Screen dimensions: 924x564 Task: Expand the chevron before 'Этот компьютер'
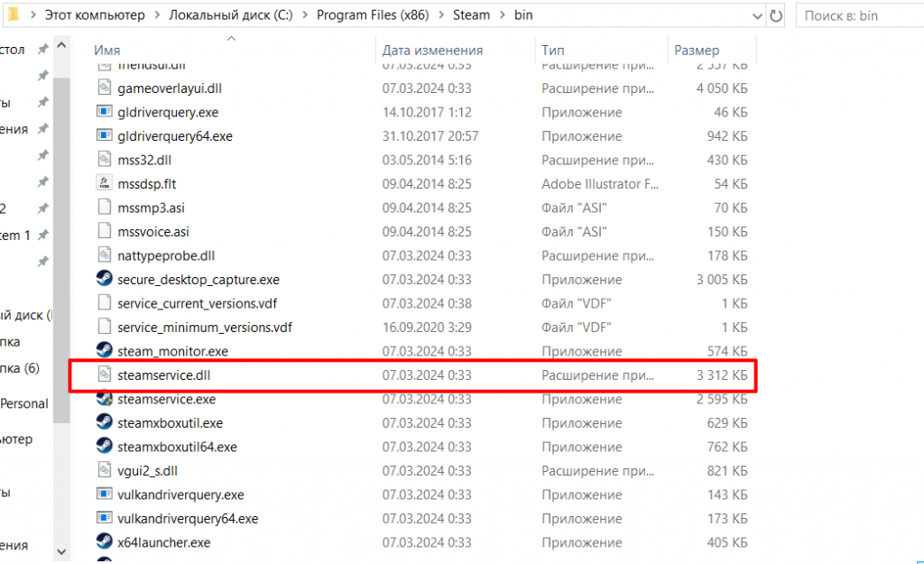33,15
